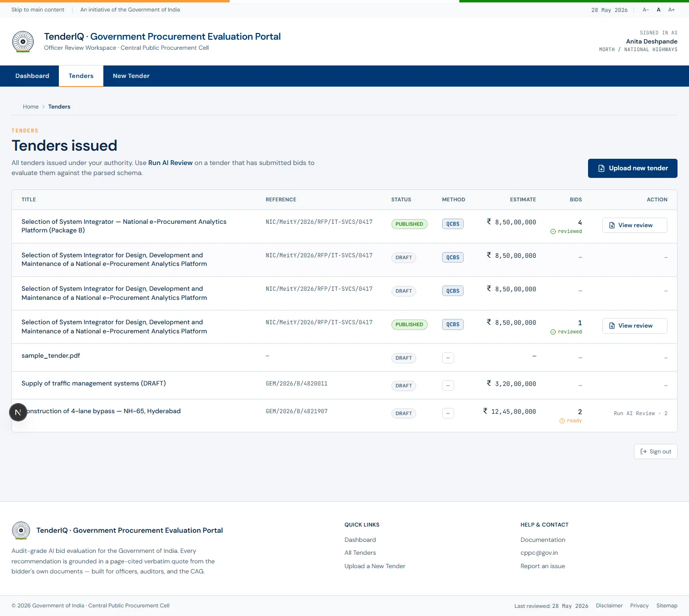
Task: Go to Home in breadcrumb
Action: pyautogui.click(x=31, y=107)
